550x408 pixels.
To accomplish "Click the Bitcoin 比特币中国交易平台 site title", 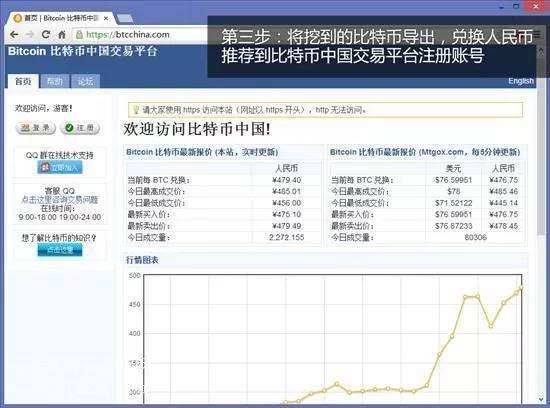I will (x=83, y=51).
